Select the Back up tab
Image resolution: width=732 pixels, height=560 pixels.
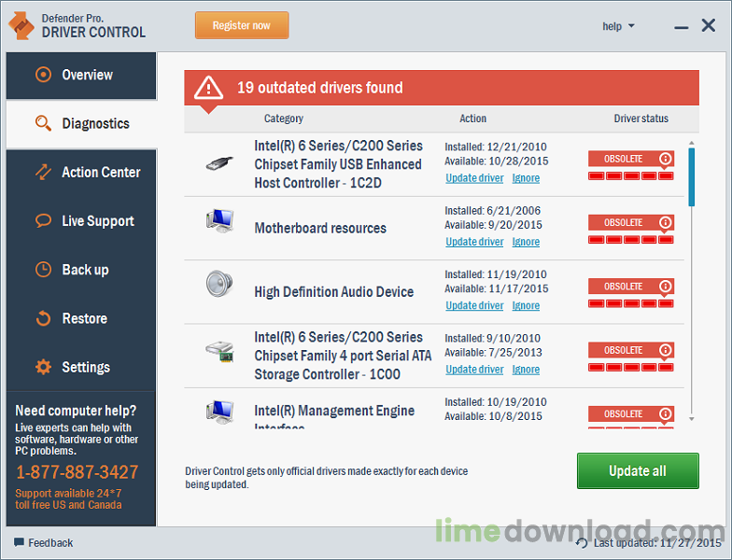coord(81,270)
